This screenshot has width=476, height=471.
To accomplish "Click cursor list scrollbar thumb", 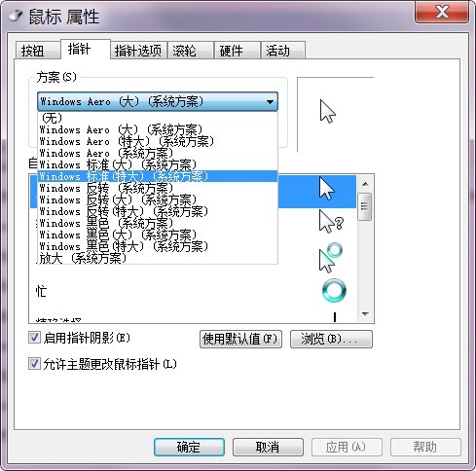I will 365,206.
